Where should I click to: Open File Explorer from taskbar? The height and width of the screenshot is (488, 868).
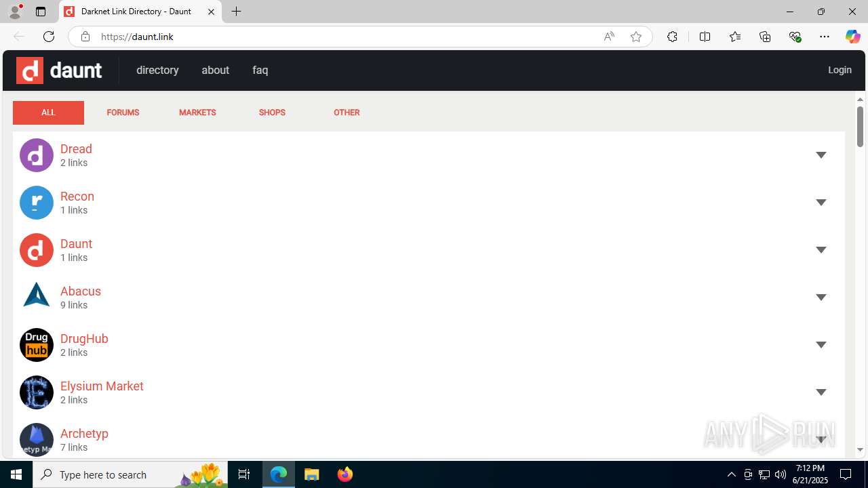coord(312,474)
